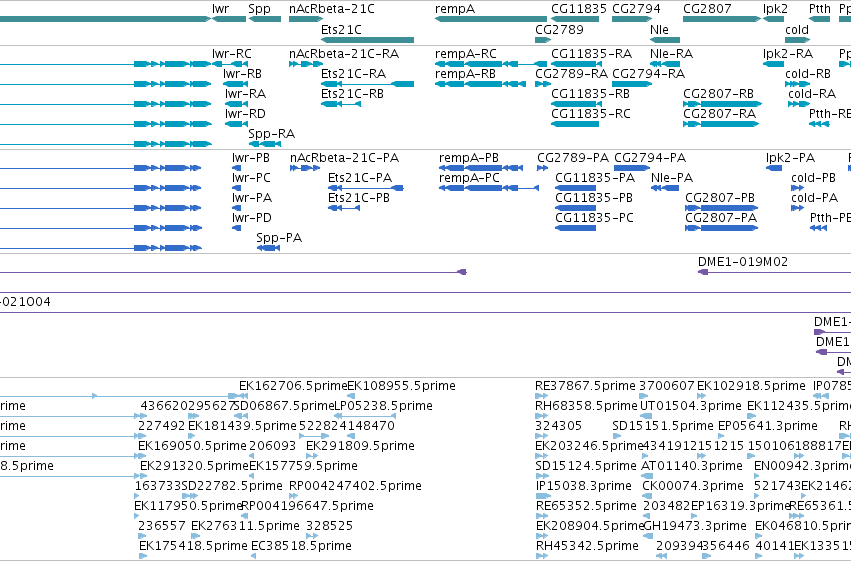Click the Nle gene label
This screenshot has height=561, width=851.
pyautogui.click(x=659, y=29)
